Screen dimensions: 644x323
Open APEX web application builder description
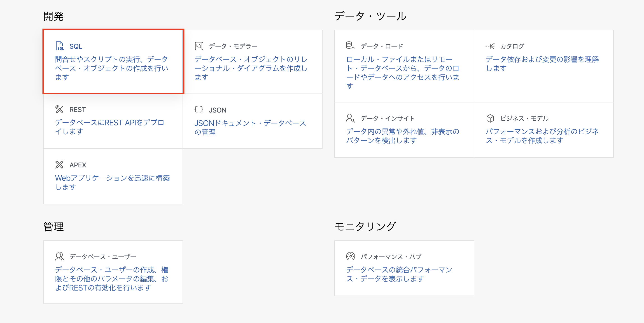(112, 182)
